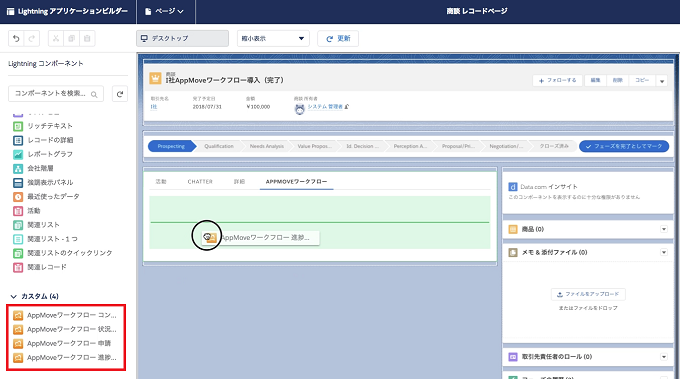Click the 取引先責任者のロール icon
The image size is (680, 379).
coord(513,357)
